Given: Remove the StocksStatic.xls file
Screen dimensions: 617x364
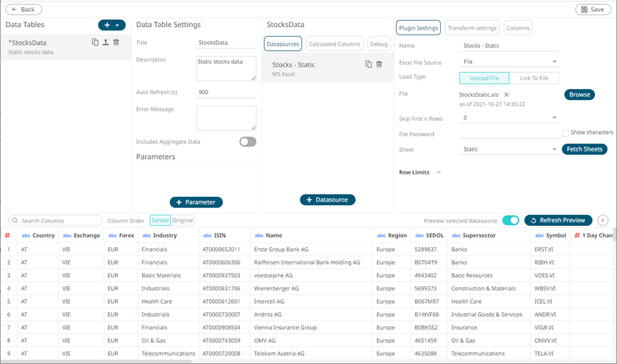Looking at the screenshot, I should coord(506,95).
